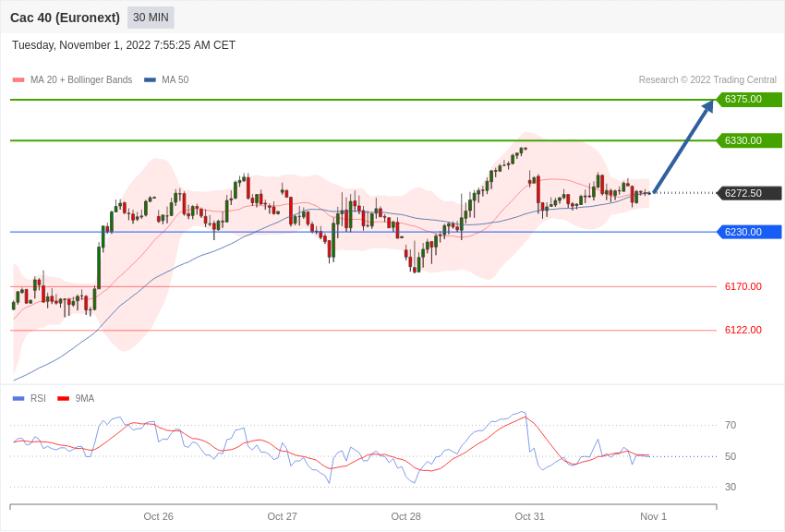Click the 9MA legend label
Viewport: 785px width, 532px height.
[85, 398]
